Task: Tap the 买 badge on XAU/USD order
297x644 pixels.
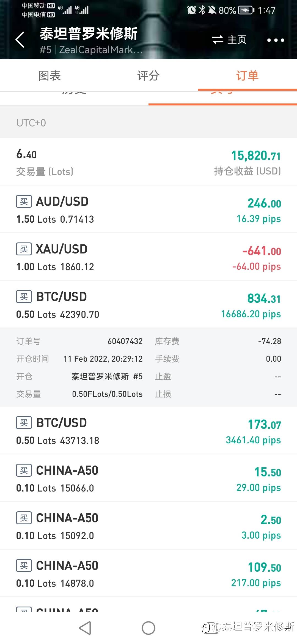Action: 24,249
